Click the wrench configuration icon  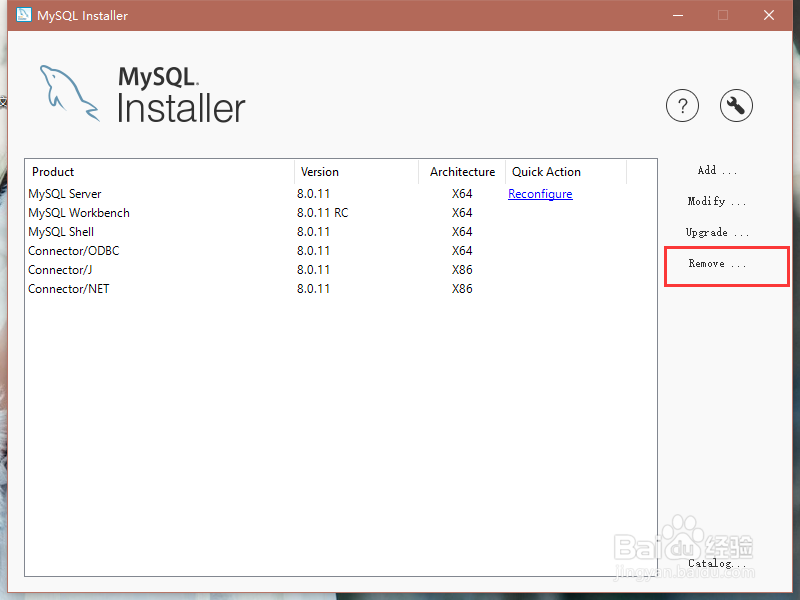coord(736,105)
